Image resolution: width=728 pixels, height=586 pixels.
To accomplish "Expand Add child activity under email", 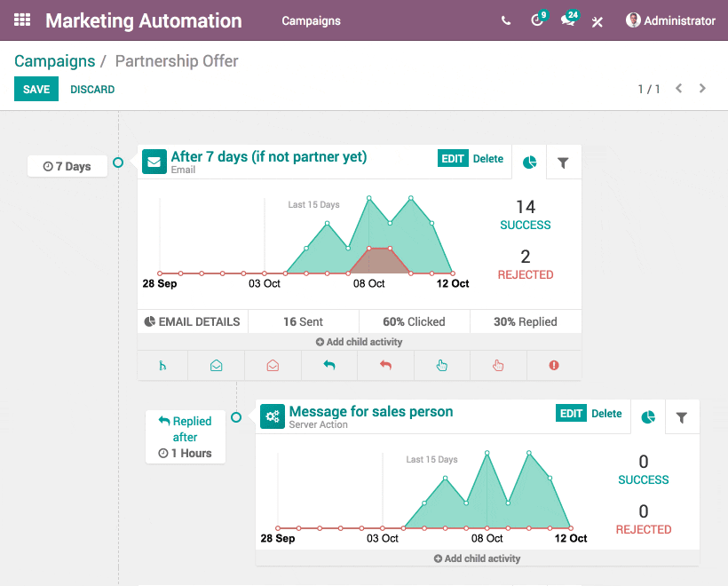I will (x=359, y=342).
